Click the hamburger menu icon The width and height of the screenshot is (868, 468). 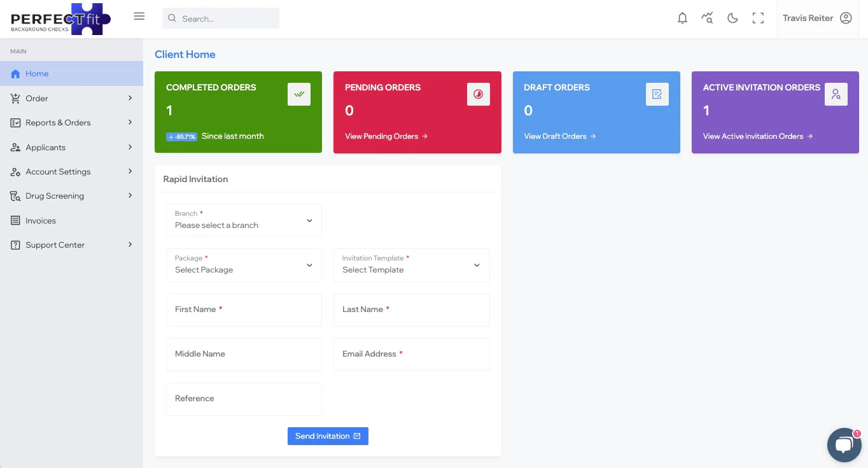(x=139, y=16)
